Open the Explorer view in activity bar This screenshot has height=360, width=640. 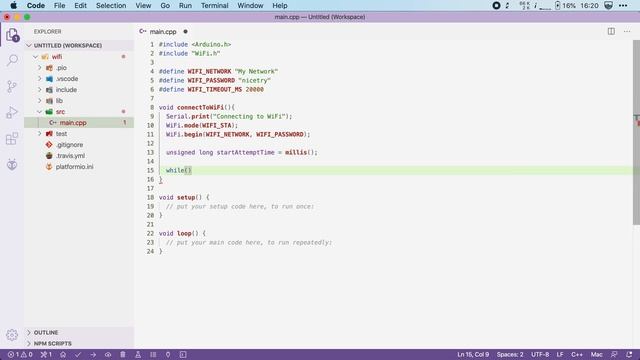pos(12,35)
